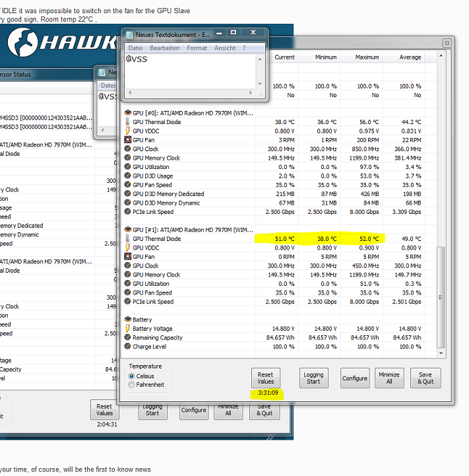
Task: Click notepad vertical scroll up arrow
Action: coord(260,59)
